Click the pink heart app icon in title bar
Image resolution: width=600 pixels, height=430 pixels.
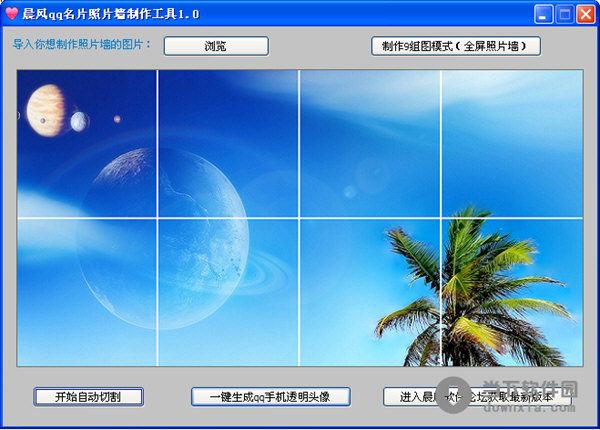[11, 13]
